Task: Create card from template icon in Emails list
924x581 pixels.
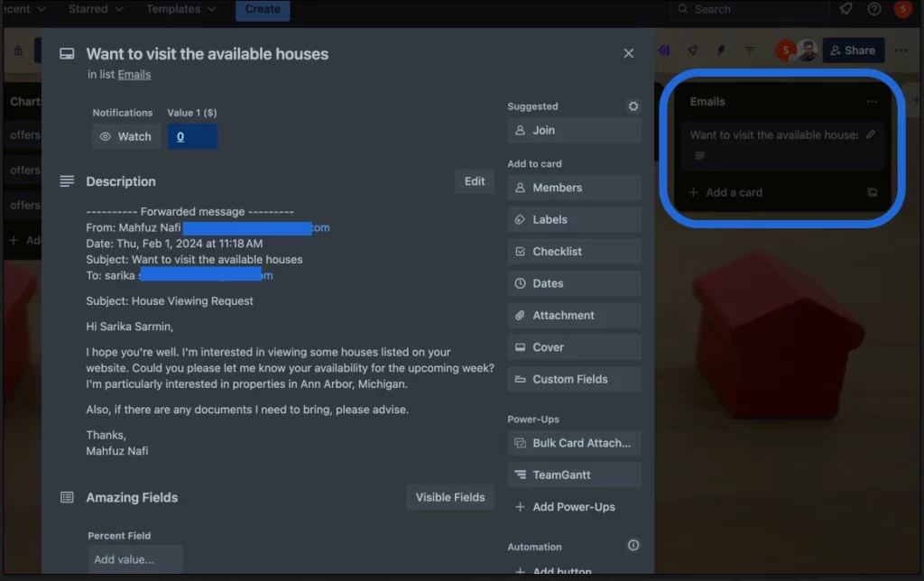Action: tap(873, 193)
